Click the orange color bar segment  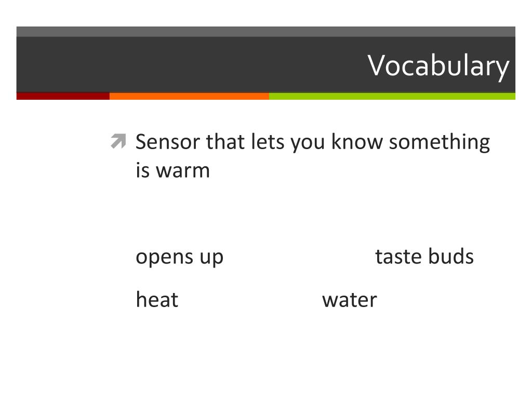(x=189, y=96)
